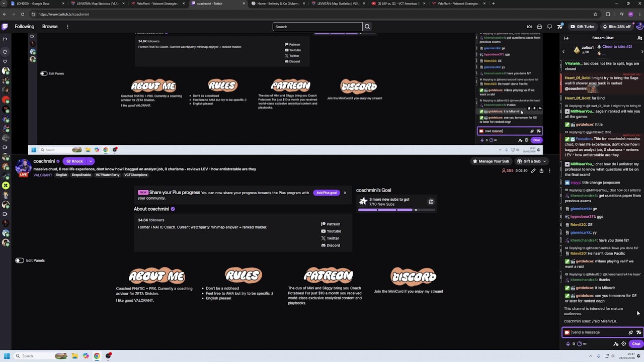Open the Discord link in About panel
The width and height of the screenshot is (644, 362).
tap(331, 245)
